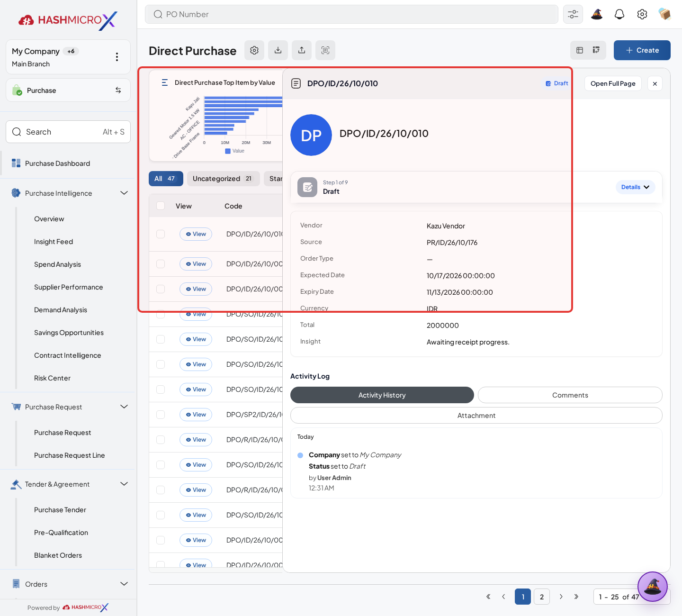682x616 pixels.
Task: Tick the checkbox of the fifth table row
Action: (161, 339)
